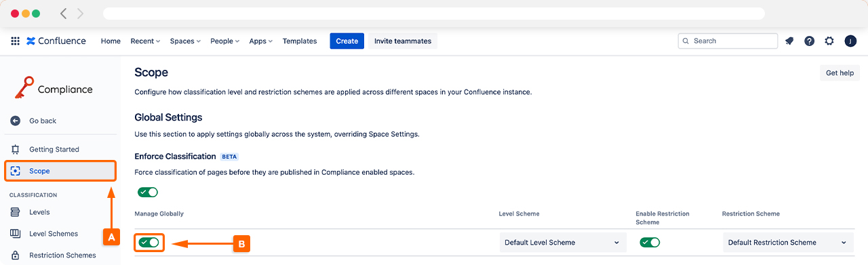Open the Default Level Scheme dropdown
The image size is (868, 265).
coord(562,242)
